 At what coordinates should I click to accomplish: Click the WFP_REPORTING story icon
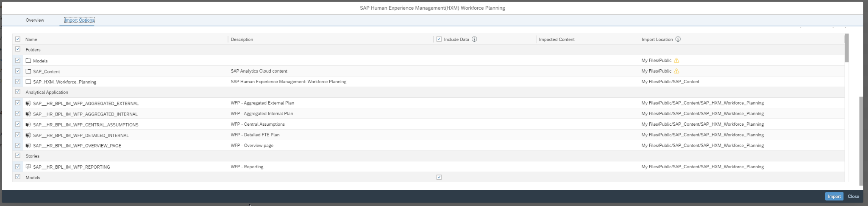click(28, 167)
